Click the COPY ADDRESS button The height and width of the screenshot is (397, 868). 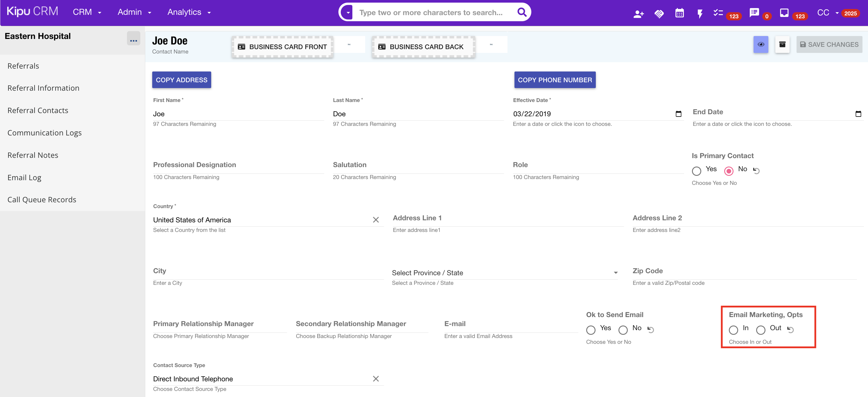coord(181,80)
